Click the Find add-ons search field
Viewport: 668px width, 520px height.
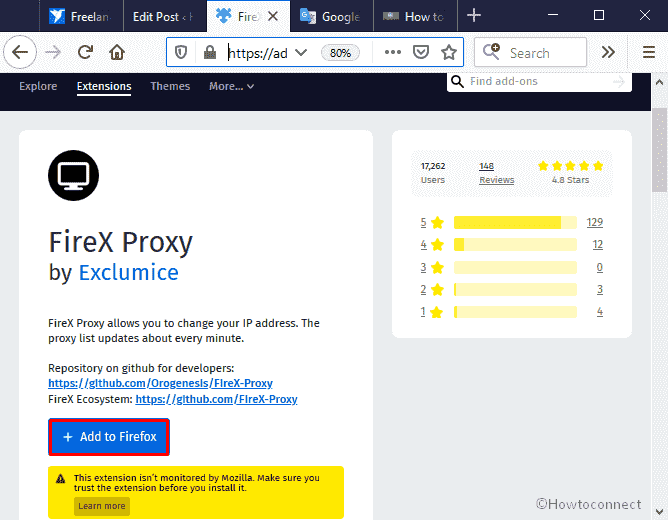[x=535, y=81]
